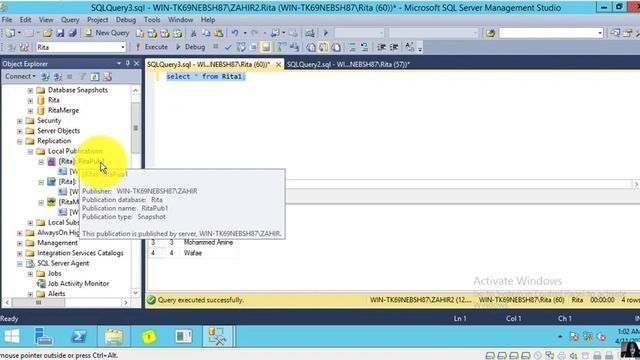The image size is (640, 360).
Task: Close the SQLQuery3.sql tab
Action: pyautogui.click(x=278, y=64)
